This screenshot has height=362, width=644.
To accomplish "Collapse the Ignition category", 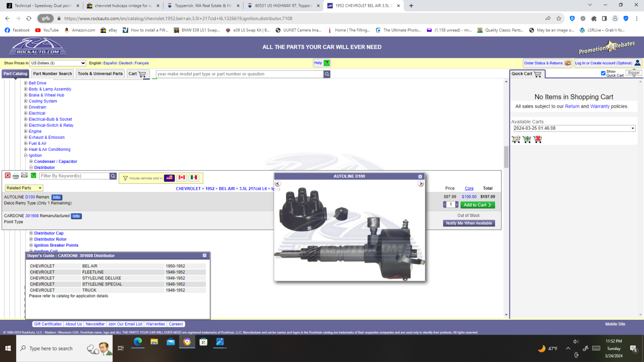I will 26,156.
